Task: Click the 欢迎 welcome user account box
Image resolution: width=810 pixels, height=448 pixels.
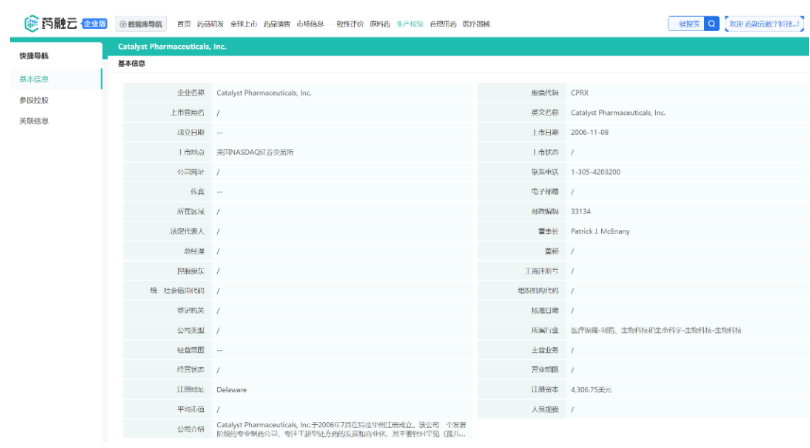Action: pos(764,24)
